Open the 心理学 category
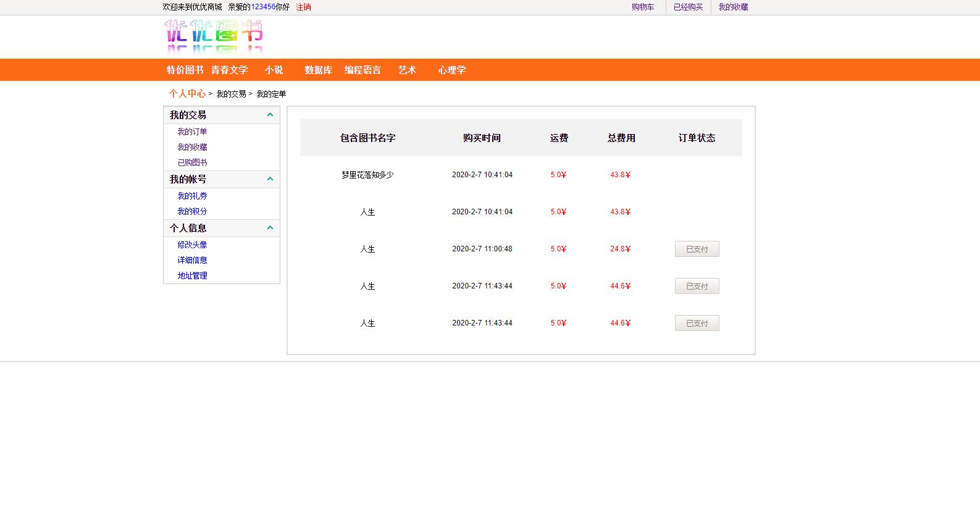This screenshot has height=520, width=980. tap(451, 70)
